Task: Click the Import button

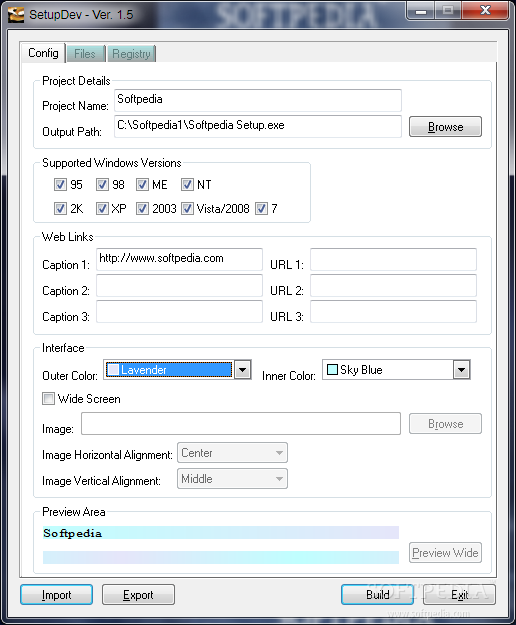Action: pos(57,595)
